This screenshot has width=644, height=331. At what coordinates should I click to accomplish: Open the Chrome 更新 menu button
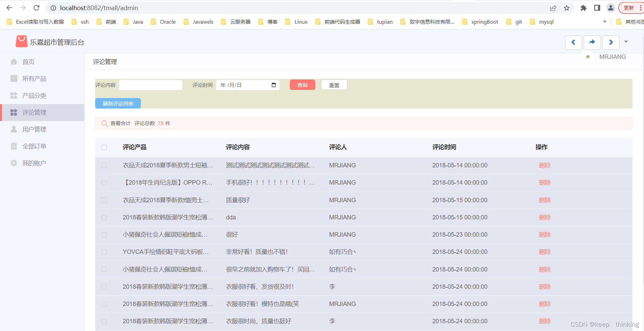pyautogui.click(x=631, y=8)
